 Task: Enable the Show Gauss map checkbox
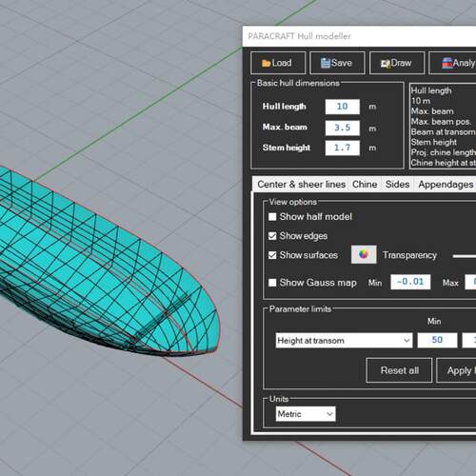click(x=272, y=283)
